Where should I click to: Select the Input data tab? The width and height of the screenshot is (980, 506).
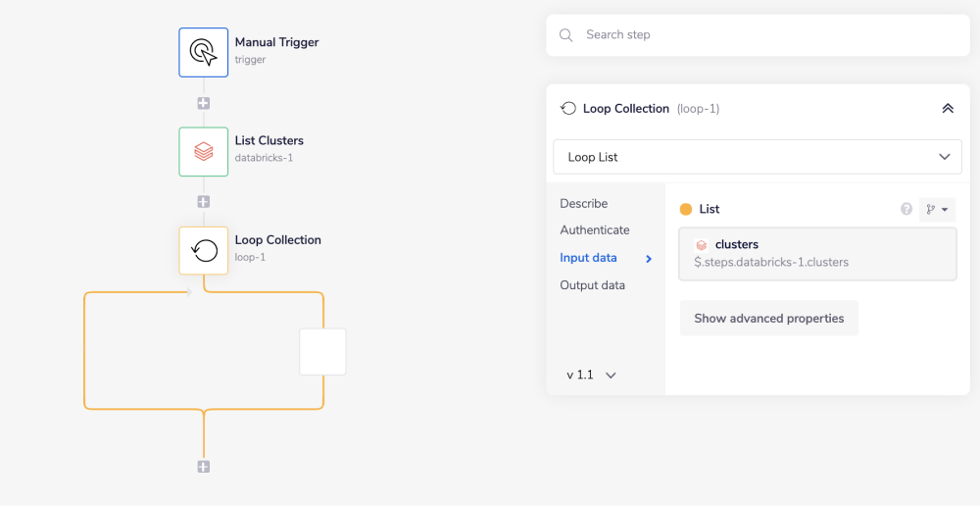[x=589, y=258]
